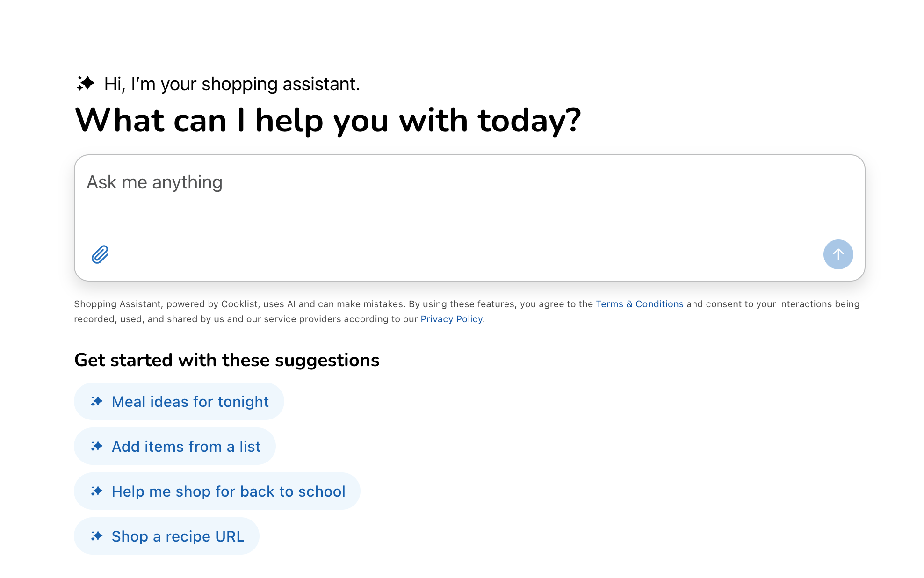Screen dimensions: 924x578
Task: Choose the 'Add items from a list' suggestion
Action: click(175, 446)
